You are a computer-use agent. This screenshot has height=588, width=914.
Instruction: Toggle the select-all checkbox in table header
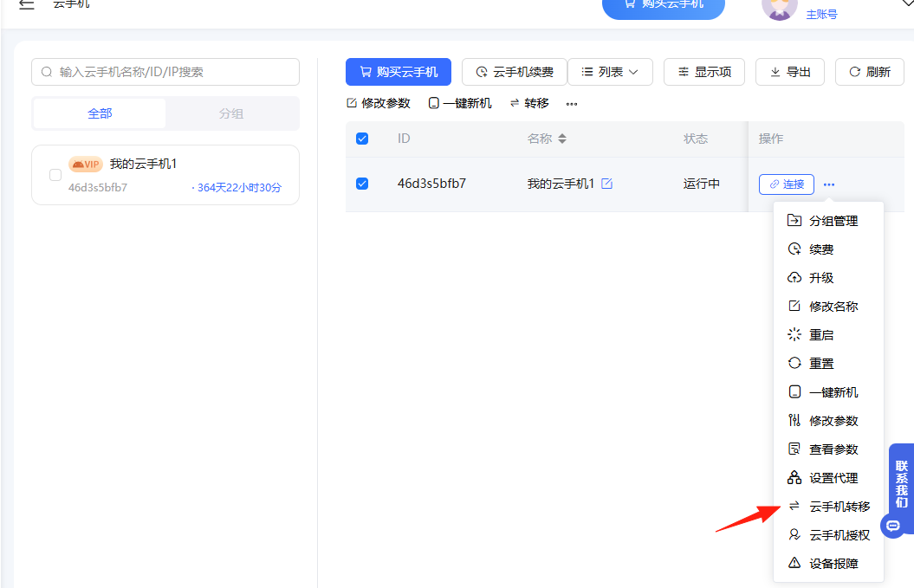pyautogui.click(x=362, y=139)
